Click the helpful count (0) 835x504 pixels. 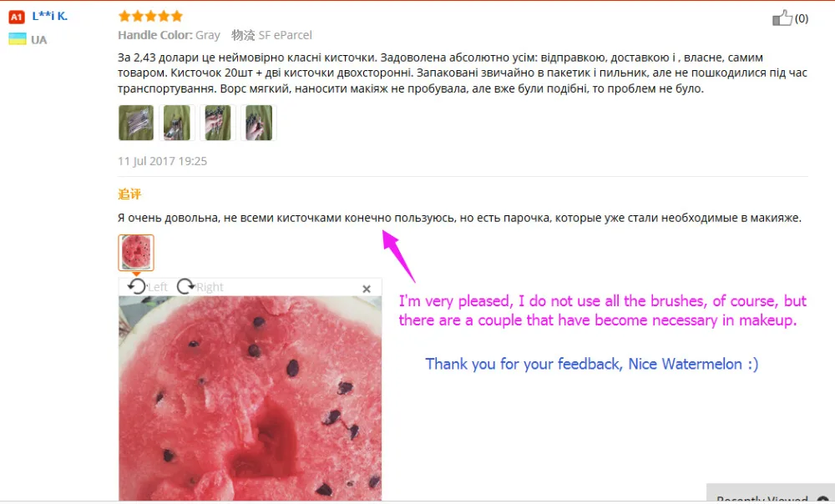802,18
